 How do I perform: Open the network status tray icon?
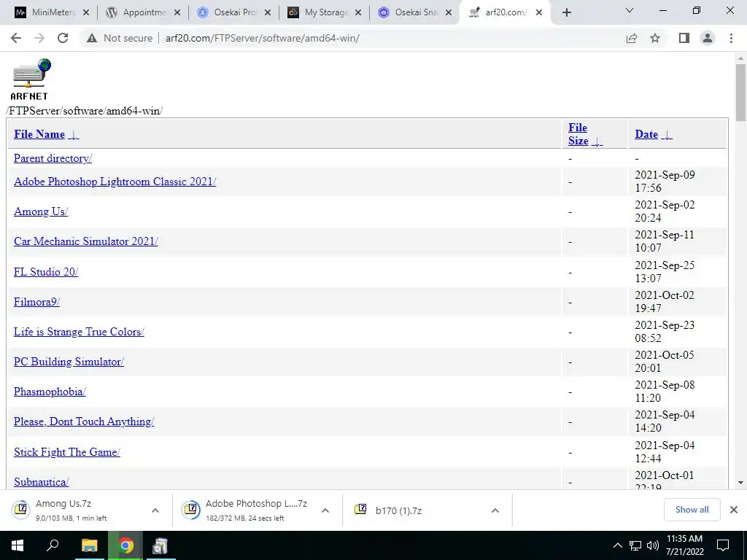pos(635,545)
